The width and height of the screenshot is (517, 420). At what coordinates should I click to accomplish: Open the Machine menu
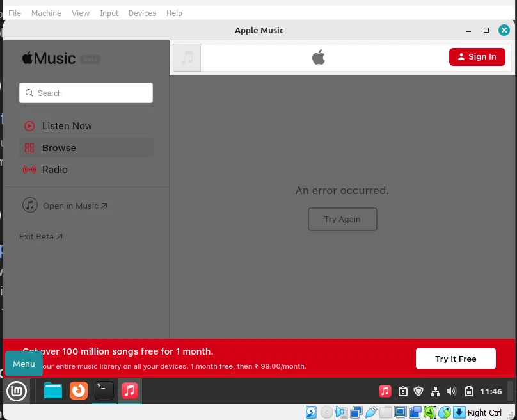[x=46, y=13]
